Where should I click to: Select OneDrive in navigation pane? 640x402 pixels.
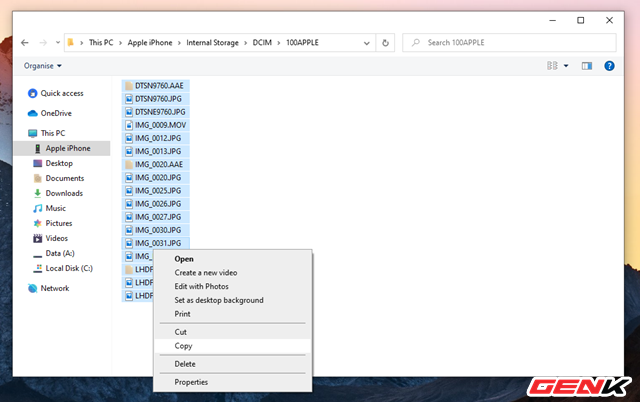point(56,113)
